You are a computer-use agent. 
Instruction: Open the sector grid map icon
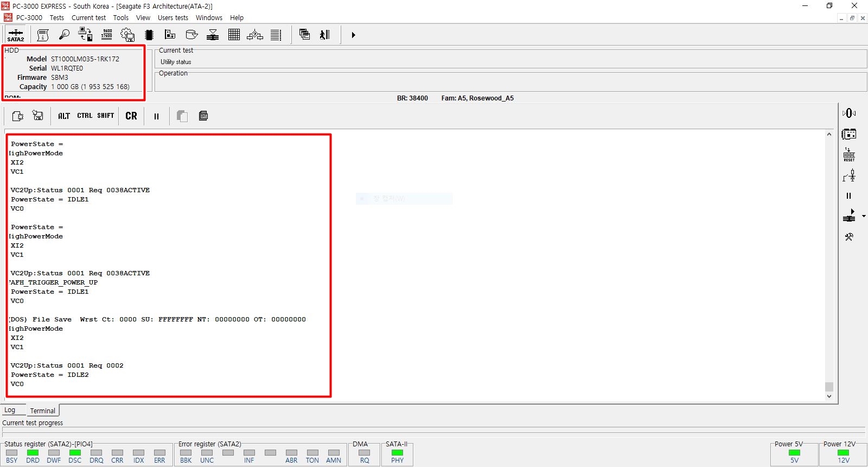tap(234, 35)
